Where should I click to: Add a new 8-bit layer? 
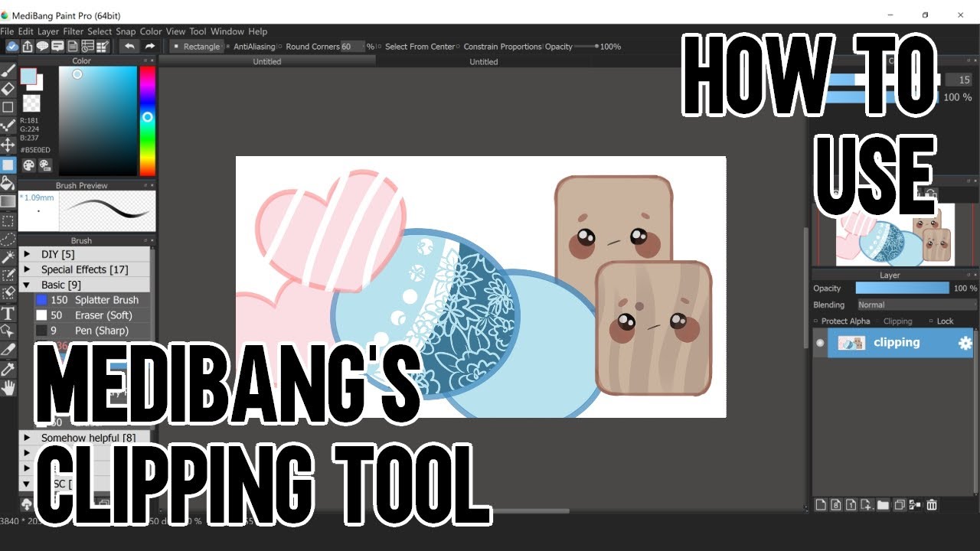[x=836, y=505]
